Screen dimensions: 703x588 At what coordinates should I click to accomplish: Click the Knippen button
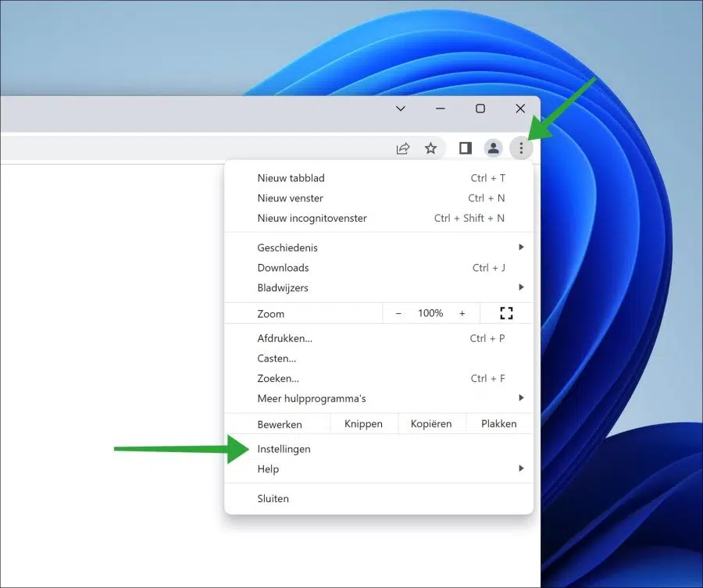click(x=363, y=424)
